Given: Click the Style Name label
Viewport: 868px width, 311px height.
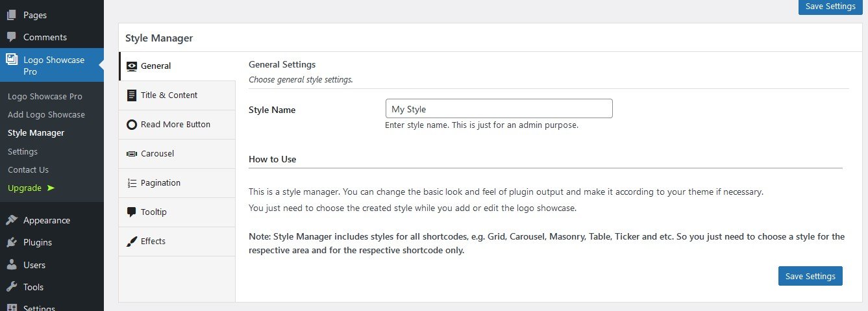Looking at the screenshot, I should click(272, 110).
